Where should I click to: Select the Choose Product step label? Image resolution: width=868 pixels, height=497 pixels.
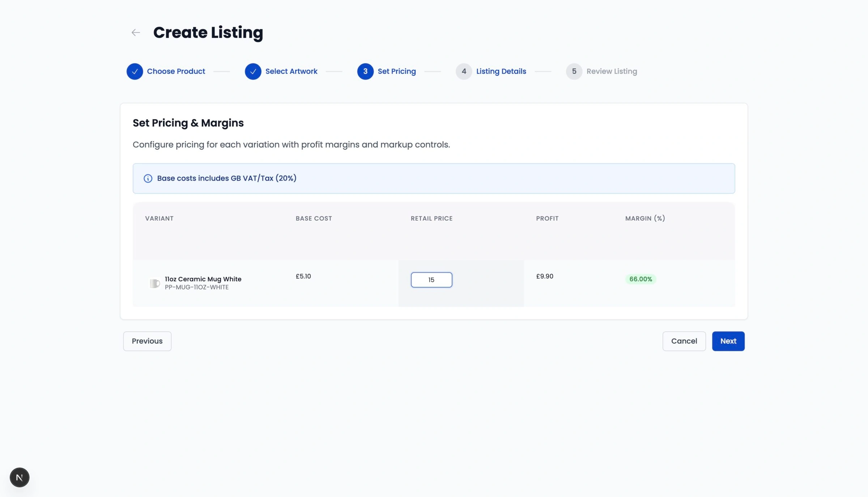[176, 71]
